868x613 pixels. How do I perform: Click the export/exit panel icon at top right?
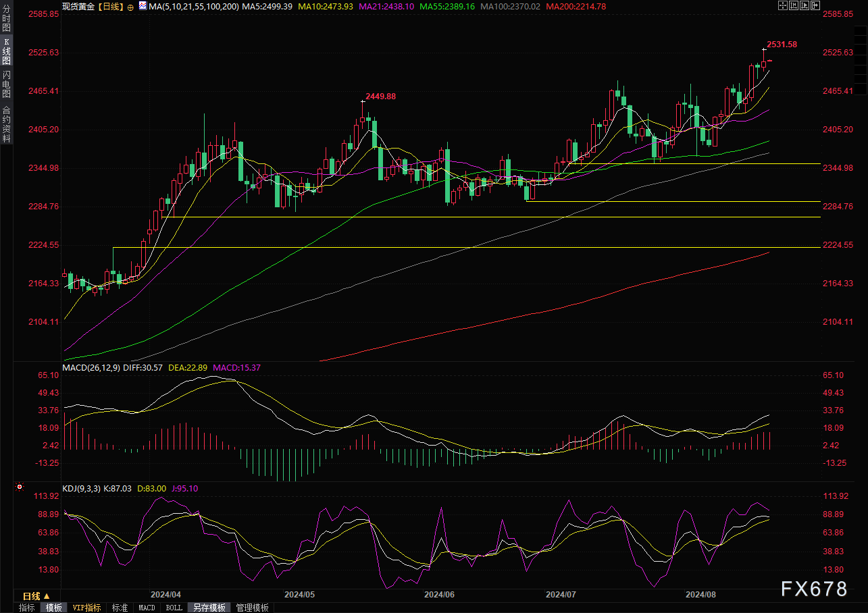816,5
